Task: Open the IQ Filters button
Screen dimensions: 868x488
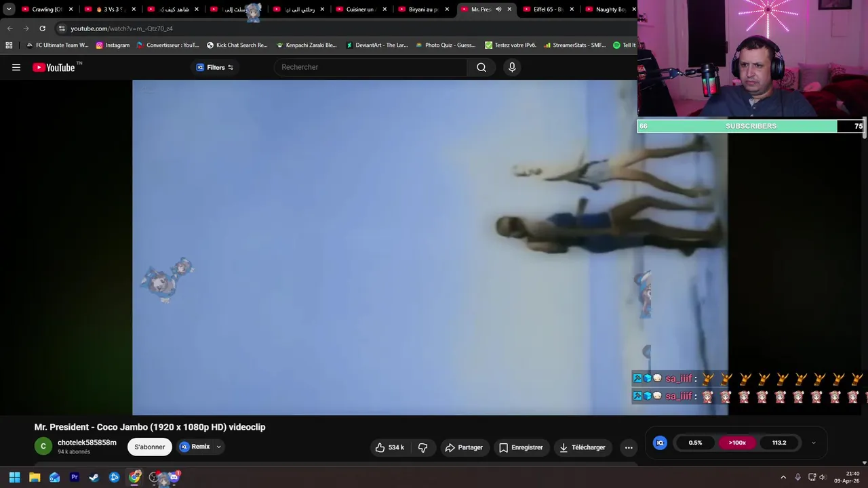Action: point(214,67)
